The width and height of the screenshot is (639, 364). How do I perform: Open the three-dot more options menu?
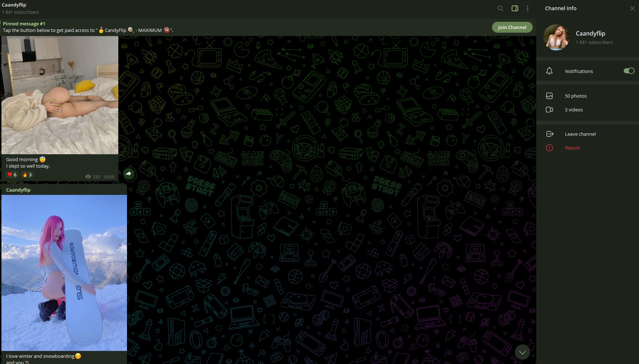point(527,8)
